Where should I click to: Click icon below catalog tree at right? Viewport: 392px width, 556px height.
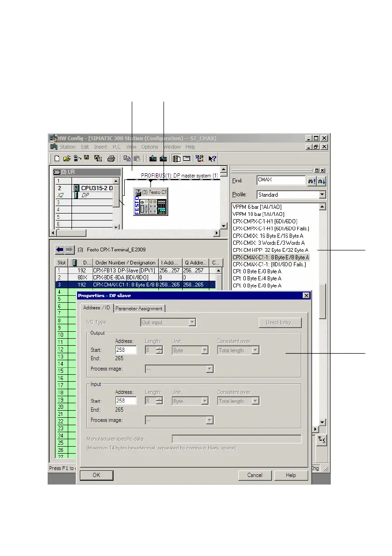(321, 440)
